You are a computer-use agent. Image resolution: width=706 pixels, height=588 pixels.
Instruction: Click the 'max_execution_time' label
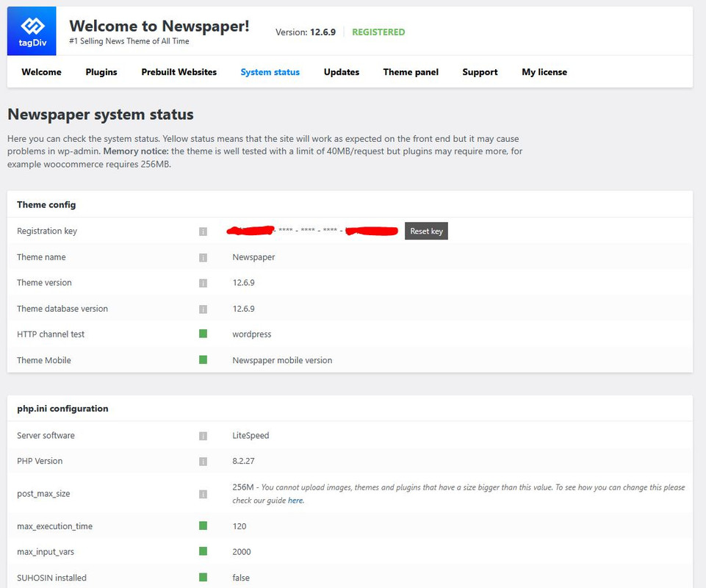point(54,526)
